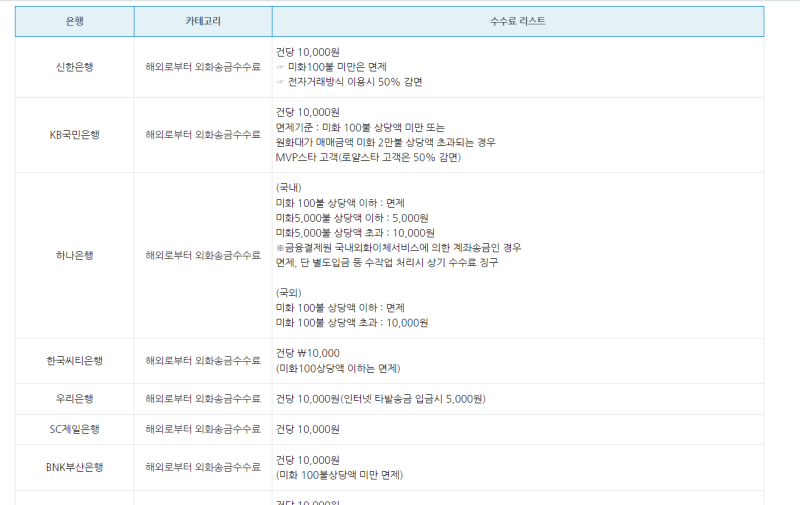800x505 pixels.
Task: Click 해외로부터 외화송금수수료 in BNK부산은행 row
Action: pos(203,467)
